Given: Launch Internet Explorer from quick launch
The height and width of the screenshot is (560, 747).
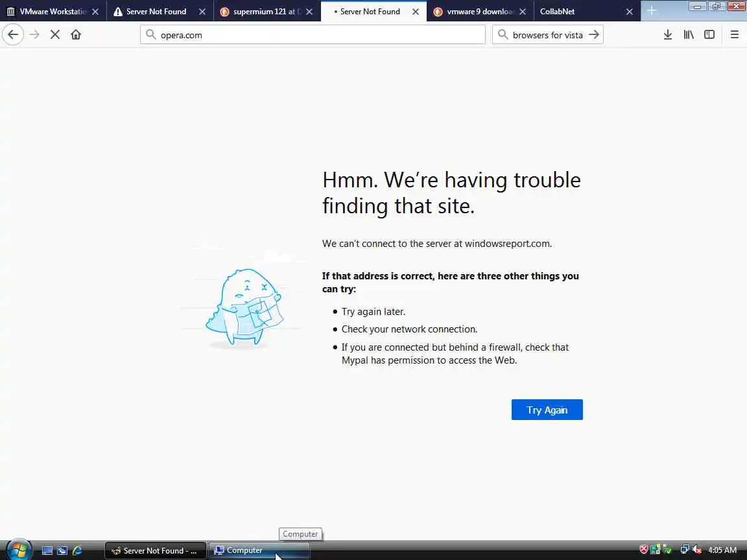Looking at the screenshot, I should (77, 550).
